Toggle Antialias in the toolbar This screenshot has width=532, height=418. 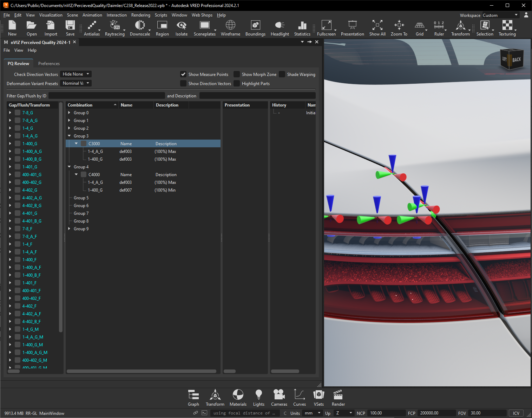(92, 28)
